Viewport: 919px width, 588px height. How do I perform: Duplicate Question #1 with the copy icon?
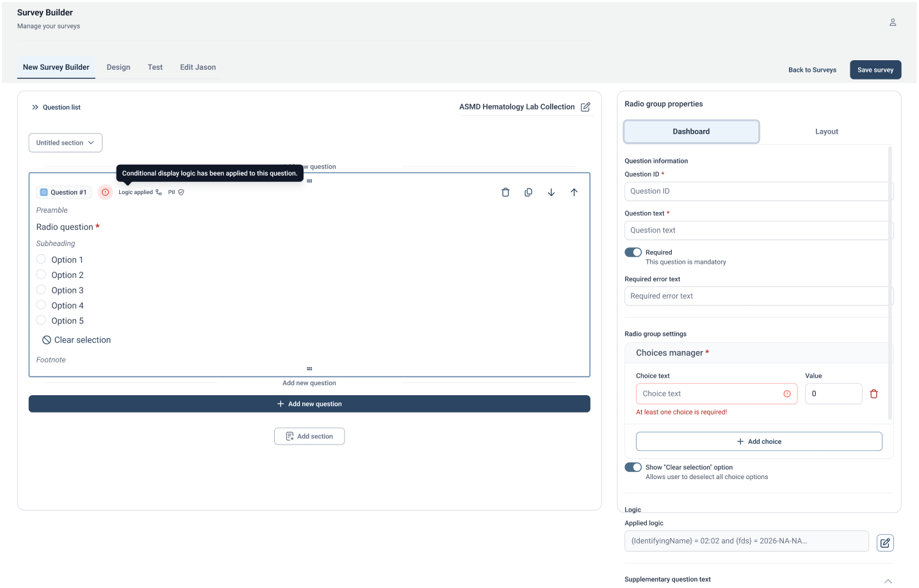[x=528, y=192]
